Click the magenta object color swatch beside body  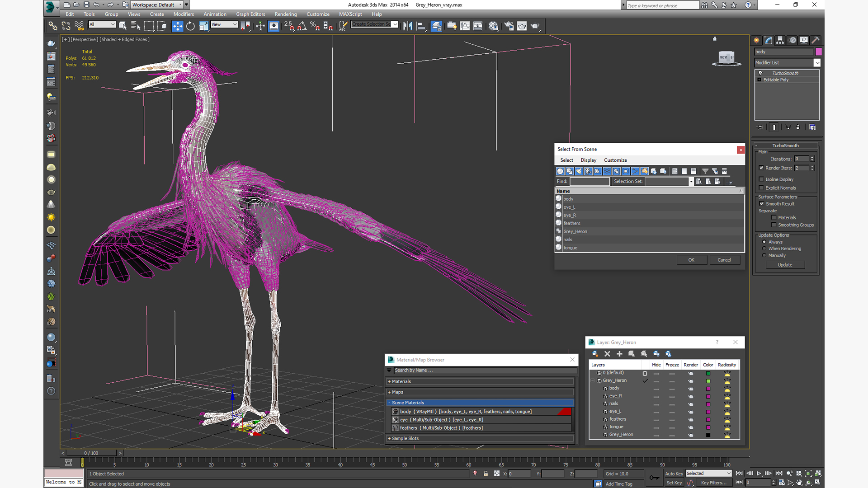pos(818,52)
